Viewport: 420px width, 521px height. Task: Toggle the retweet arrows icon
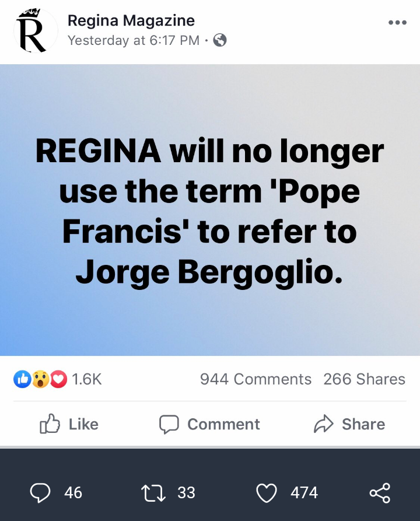pyautogui.click(x=153, y=493)
